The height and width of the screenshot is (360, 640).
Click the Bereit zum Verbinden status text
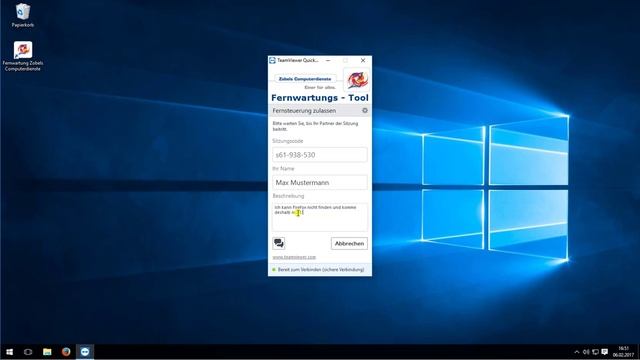pyautogui.click(x=321, y=270)
